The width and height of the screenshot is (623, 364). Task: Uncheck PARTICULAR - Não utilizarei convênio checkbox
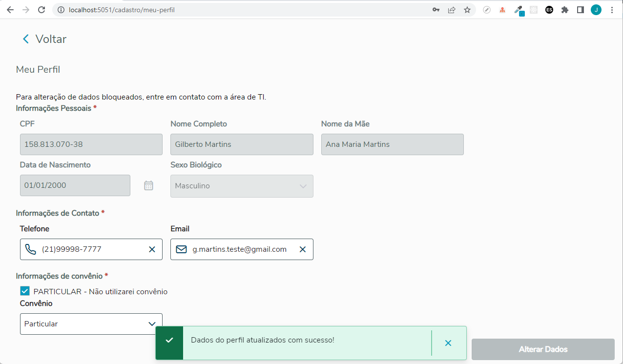[25, 291]
